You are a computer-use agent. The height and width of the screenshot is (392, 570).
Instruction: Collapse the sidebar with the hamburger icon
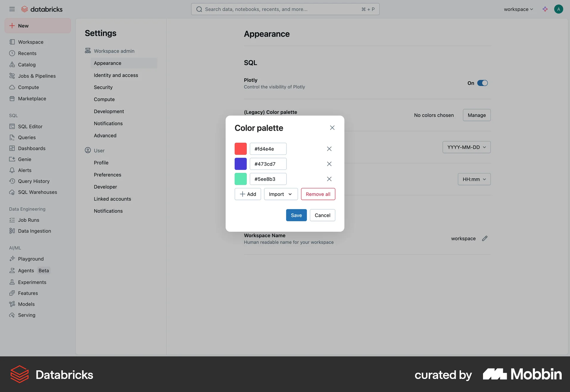click(x=12, y=9)
